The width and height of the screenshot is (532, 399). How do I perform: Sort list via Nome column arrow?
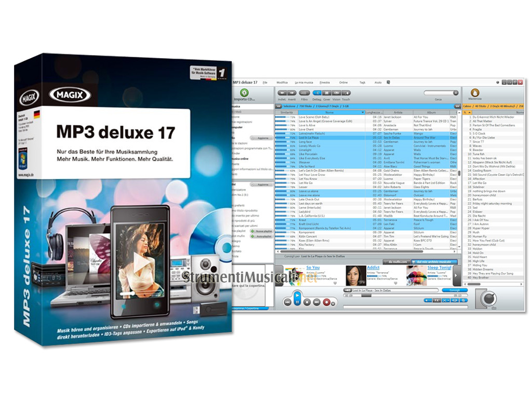363,112
